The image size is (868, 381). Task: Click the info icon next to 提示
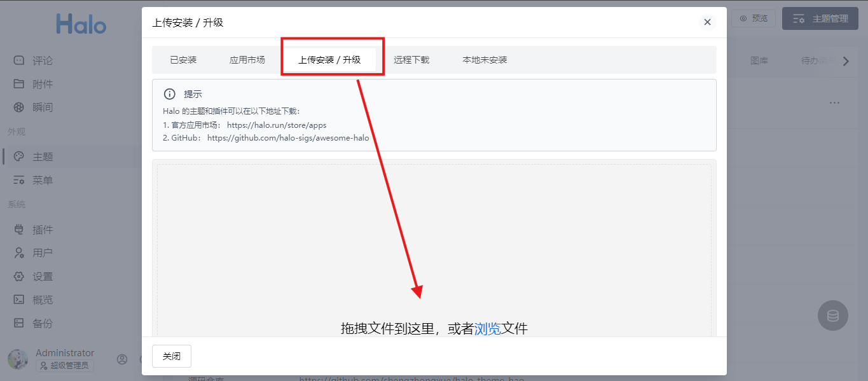pos(170,94)
